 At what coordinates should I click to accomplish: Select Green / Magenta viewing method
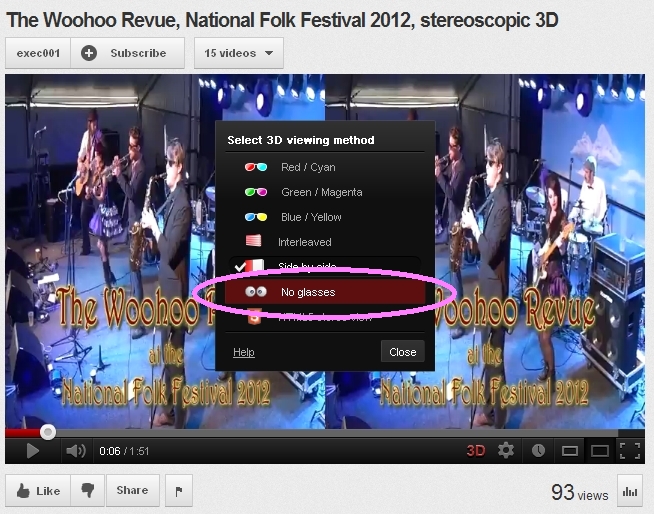[325, 192]
